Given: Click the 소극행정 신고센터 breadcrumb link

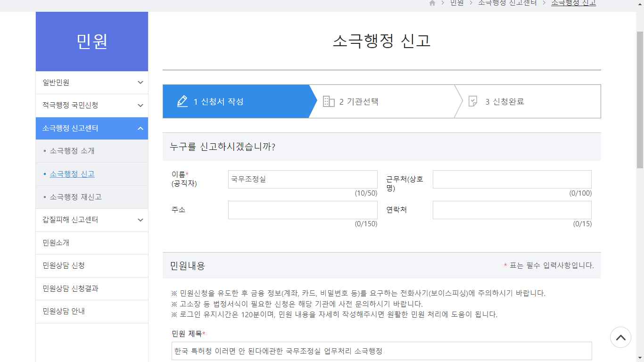Looking at the screenshot, I should point(507,3).
